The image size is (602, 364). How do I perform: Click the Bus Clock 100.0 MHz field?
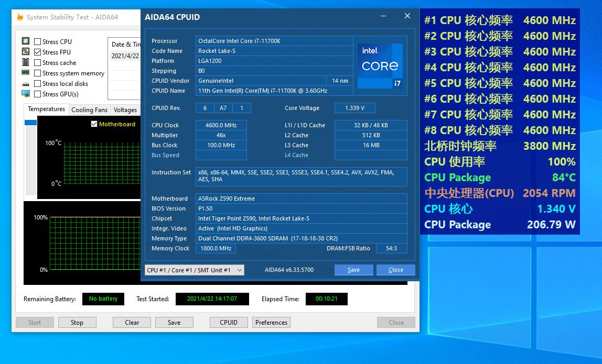tap(221, 145)
